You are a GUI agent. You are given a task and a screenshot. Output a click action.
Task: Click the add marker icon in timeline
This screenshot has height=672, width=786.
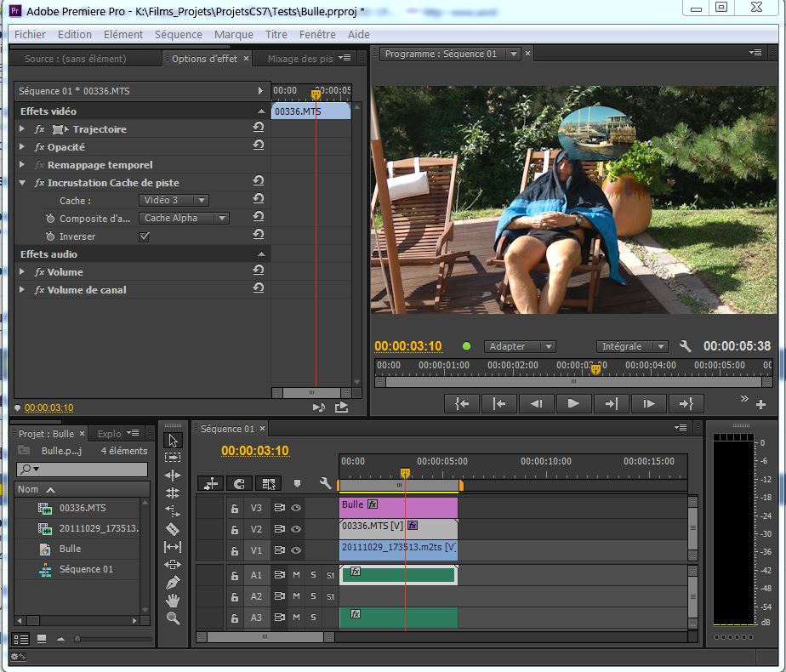tap(297, 483)
